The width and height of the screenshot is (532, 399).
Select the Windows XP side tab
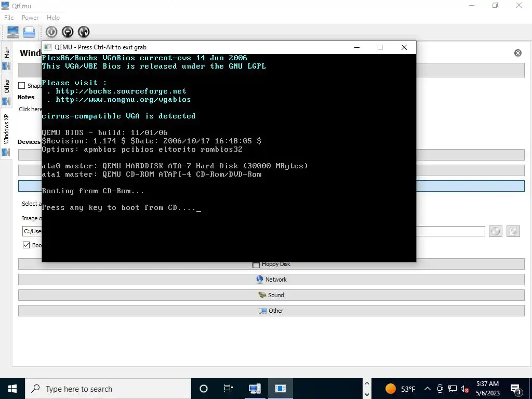pos(6,134)
